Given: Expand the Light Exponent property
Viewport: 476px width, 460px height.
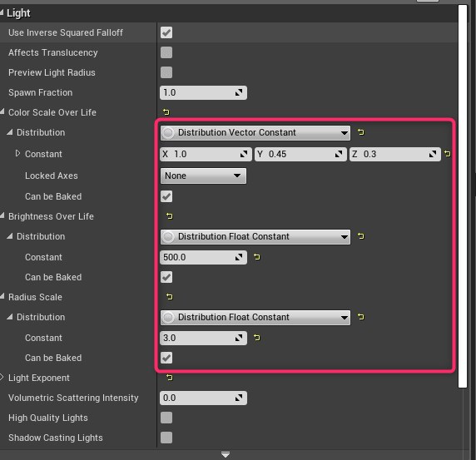Looking at the screenshot, I should (2, 378).
